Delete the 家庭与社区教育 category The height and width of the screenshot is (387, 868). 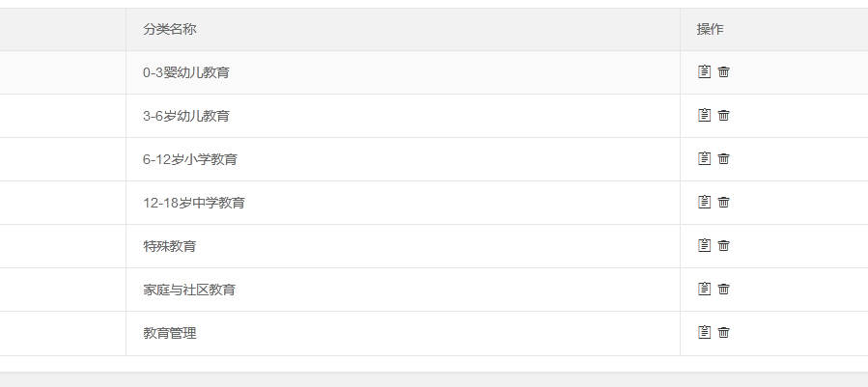coord(723,289)
